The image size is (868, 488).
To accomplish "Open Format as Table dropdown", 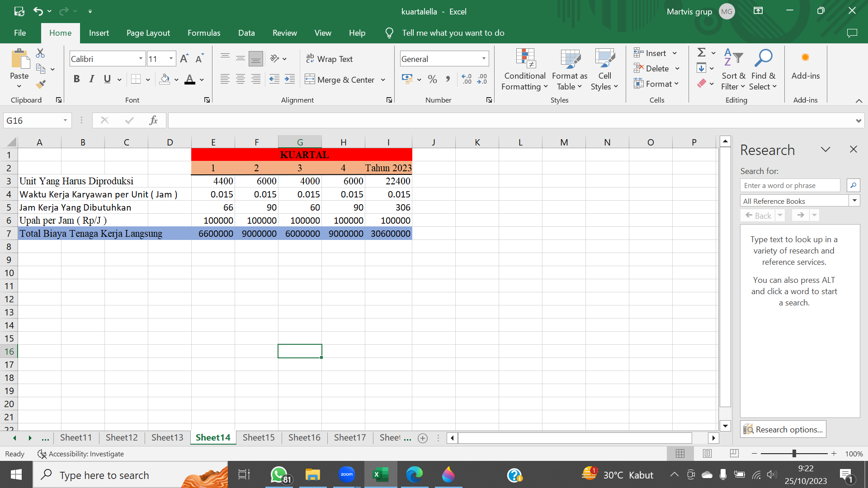I will (x=570, y=69).
